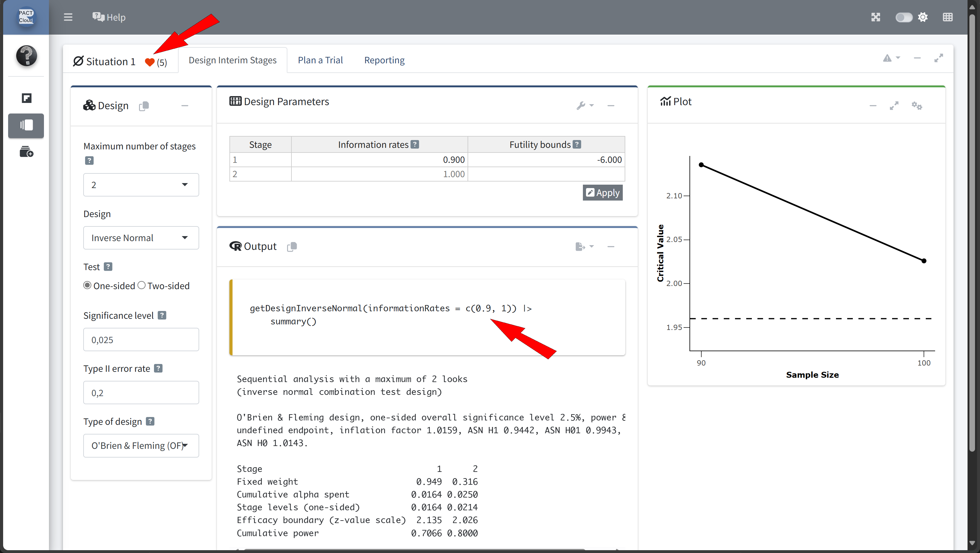This screenshot has width=980, height=553.
Task: Open the Reporting tab
Action: tap(384, 60)
